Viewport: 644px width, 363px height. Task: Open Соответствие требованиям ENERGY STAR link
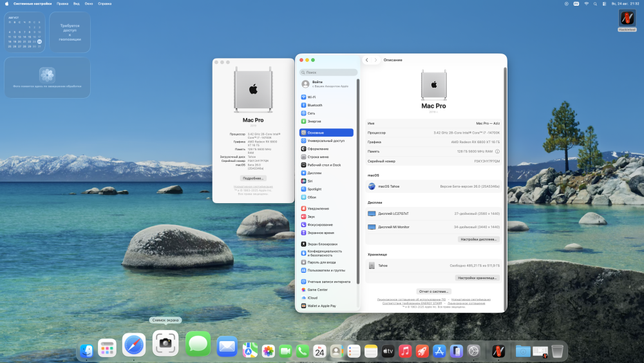click(x=412, y=304)
